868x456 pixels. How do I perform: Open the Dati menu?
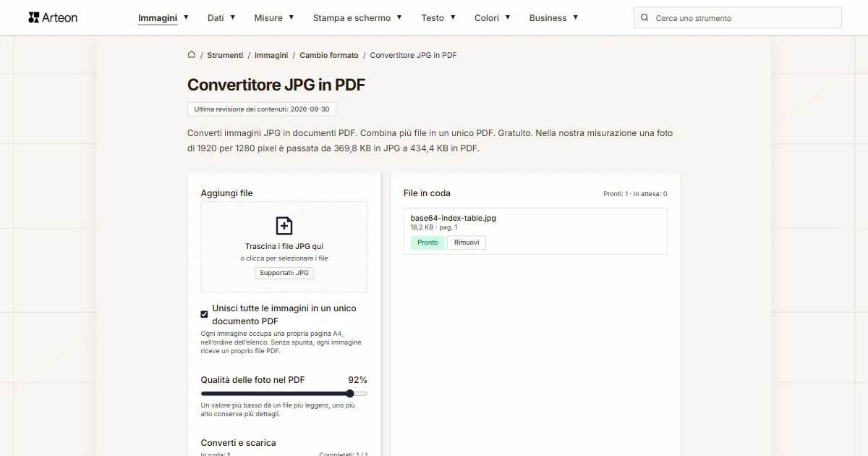coord(216,17)
